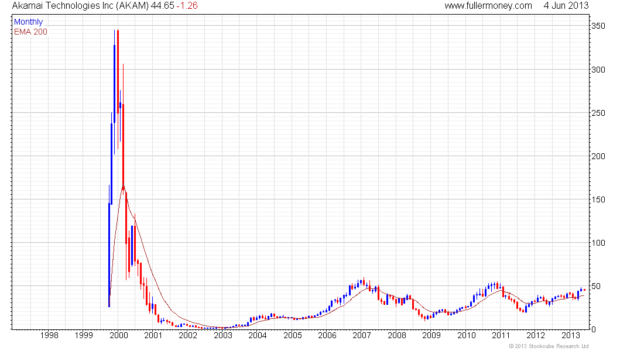Select the blue Monthly legend label
Screen dimensions: 644x351
28,22
